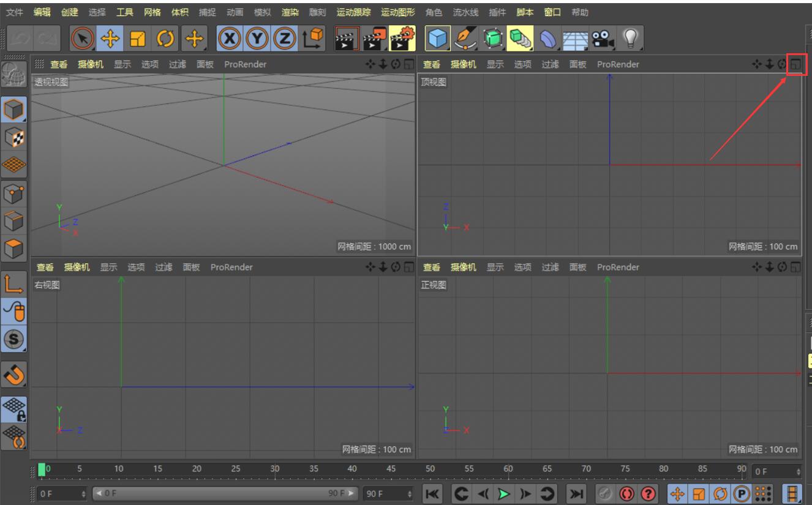The height and width of the screenshot is (505, 812).
Task: Select the Rotate tool
Action: coord(166,38)
